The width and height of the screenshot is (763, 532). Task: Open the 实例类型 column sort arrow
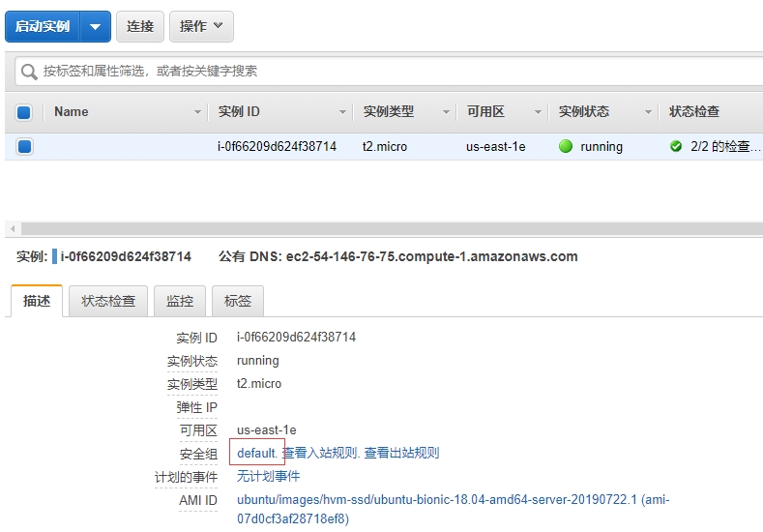[446, 112]
